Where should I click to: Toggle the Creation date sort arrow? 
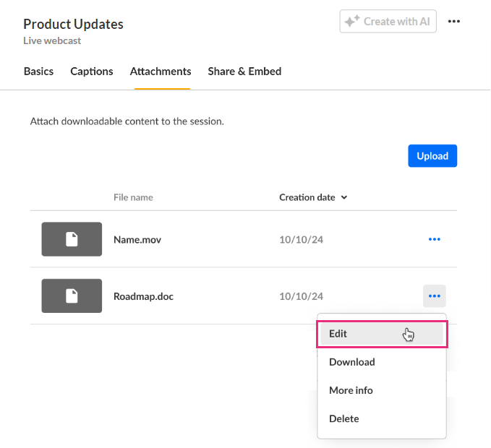[x=344, y=197]
